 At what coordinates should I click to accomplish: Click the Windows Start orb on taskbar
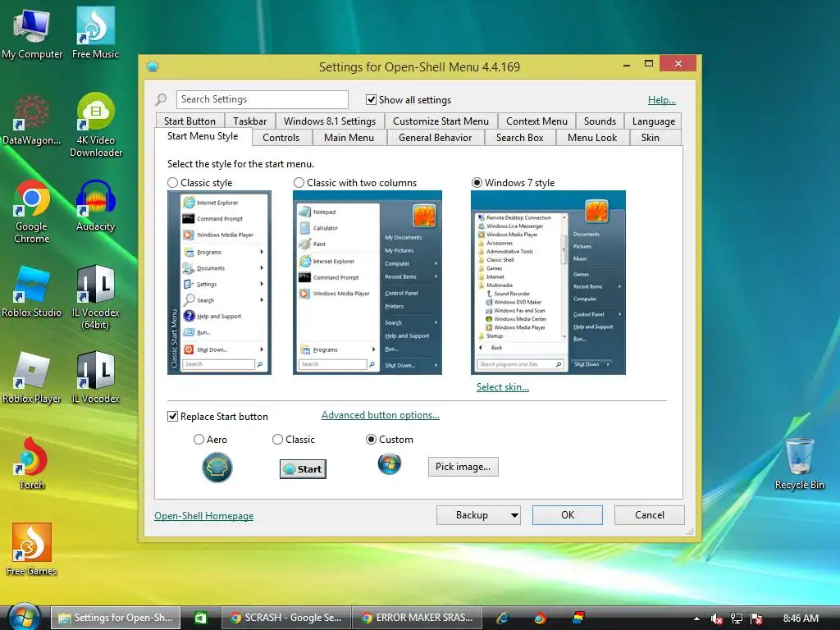click(23, 617)
